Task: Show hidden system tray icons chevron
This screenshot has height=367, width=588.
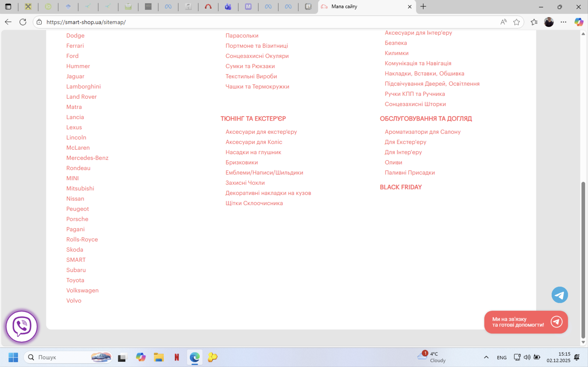Action: (x=486, y=357)
